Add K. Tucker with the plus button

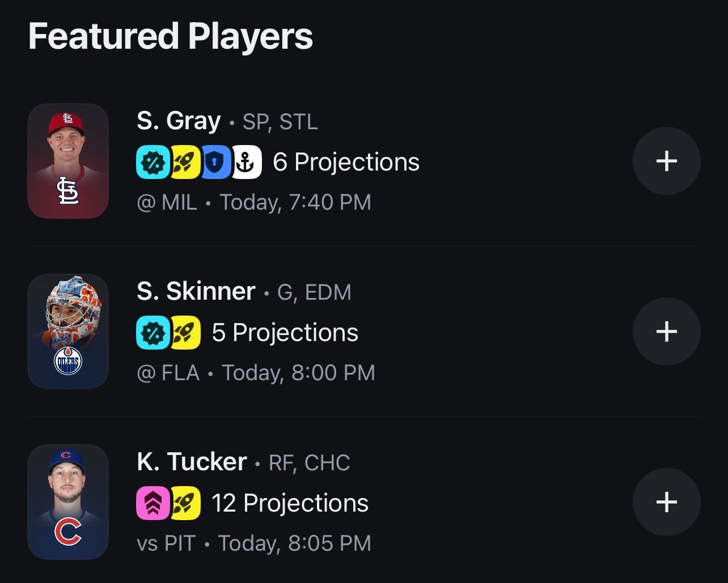pos(666,502)
